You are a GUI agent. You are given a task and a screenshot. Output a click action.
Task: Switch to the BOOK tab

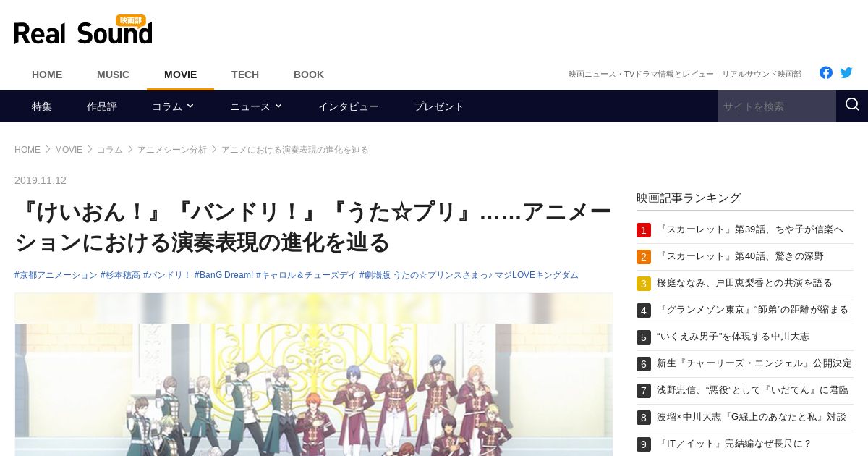(x=309, y=75)
